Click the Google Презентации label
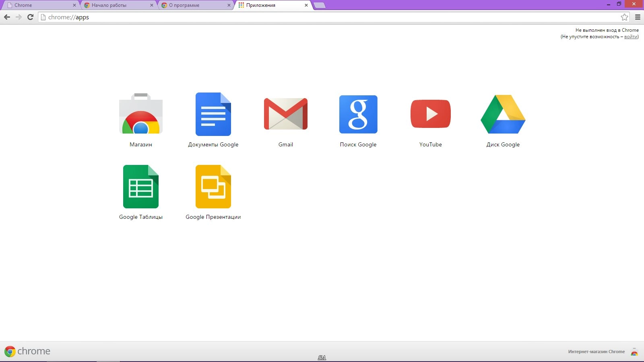 coord(213,217)
